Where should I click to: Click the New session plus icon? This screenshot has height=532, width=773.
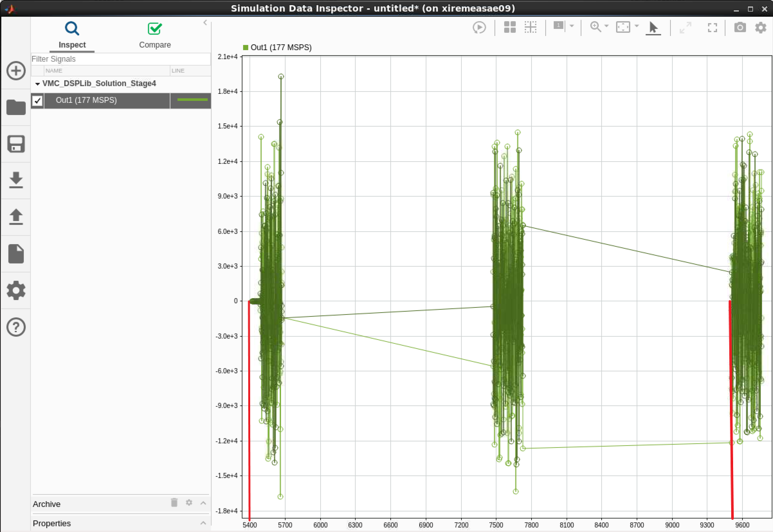15,71
